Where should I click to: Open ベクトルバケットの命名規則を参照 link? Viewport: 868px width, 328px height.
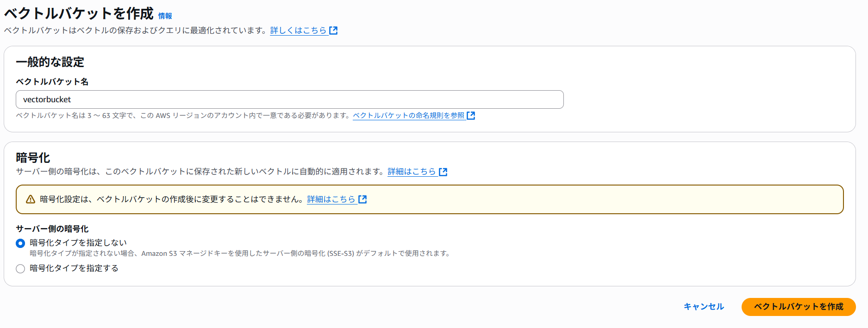[408, 116]
